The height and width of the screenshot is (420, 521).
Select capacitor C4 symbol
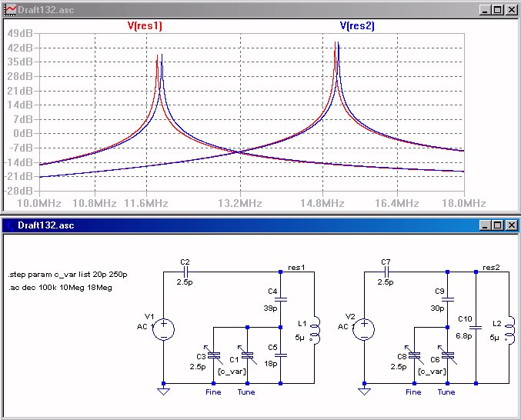281,300
